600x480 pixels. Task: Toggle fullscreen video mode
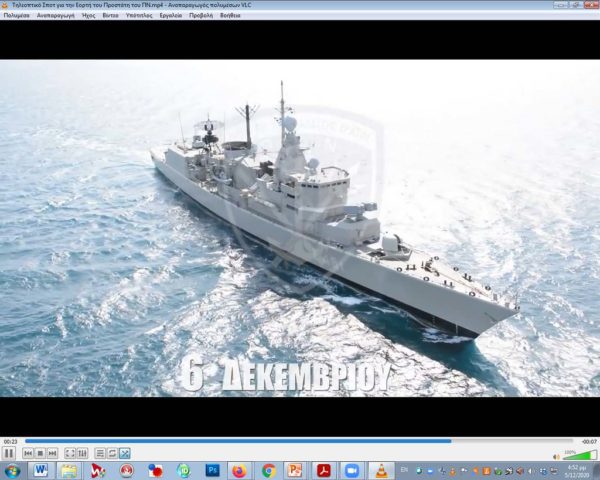[x=70, y=453]
